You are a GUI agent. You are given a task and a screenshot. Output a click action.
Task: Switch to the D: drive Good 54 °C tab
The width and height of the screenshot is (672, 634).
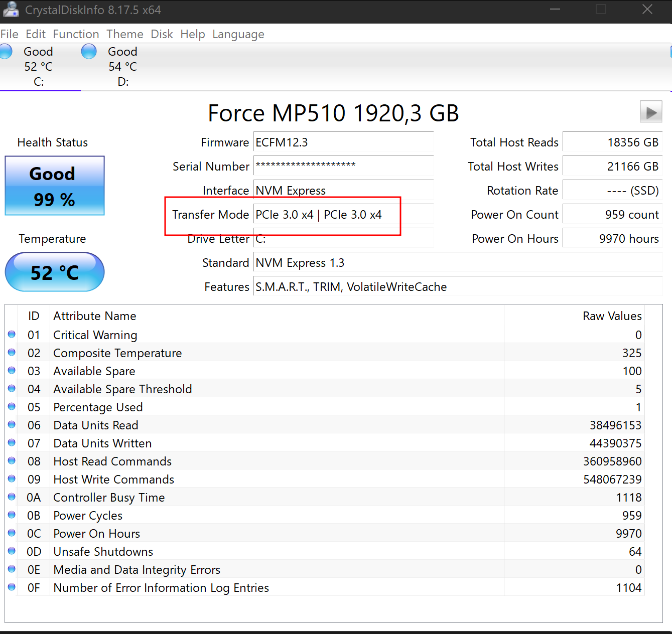(123, 66)
